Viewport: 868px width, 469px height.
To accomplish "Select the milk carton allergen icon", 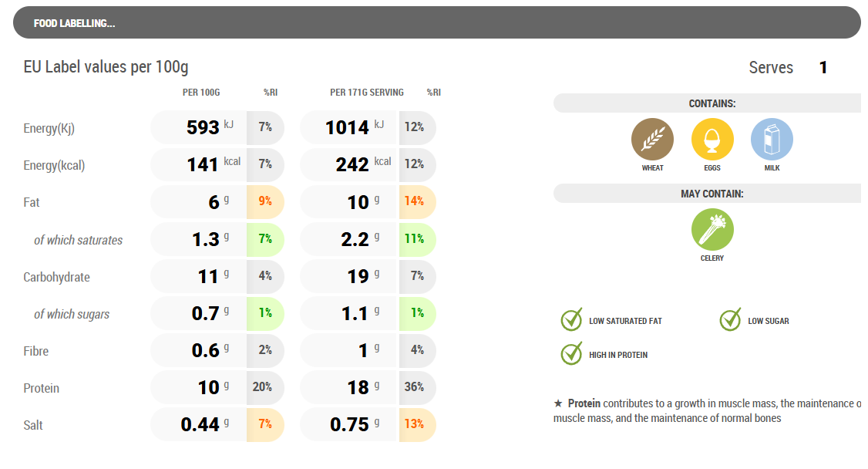I will pos(772,140).
